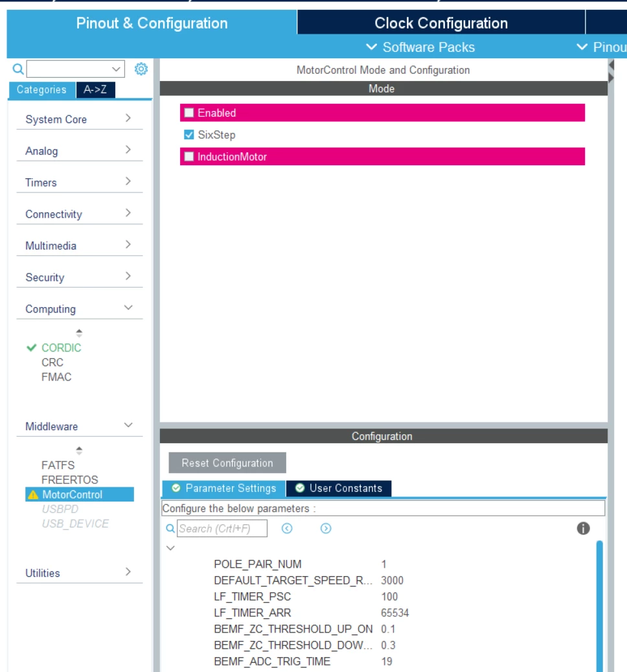Screen dimensions: 627x672
Task: Click the search magnifier icon in the categories panel
Action: (x=18, y=69)
